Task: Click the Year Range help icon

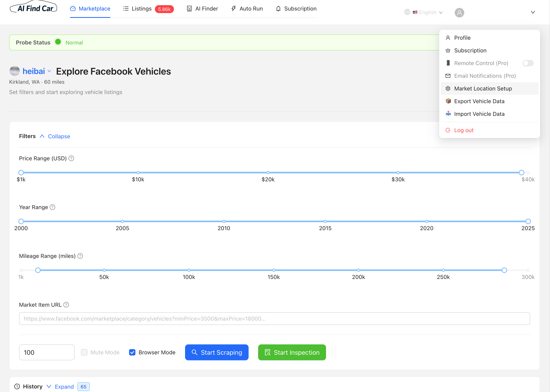Action: (x=52, y=207)
